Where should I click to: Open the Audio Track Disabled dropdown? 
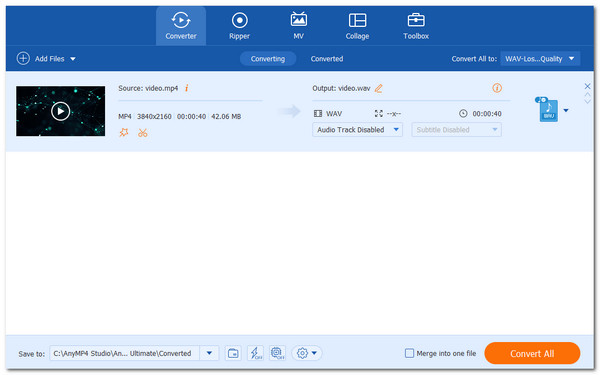(x=357, y=130)
